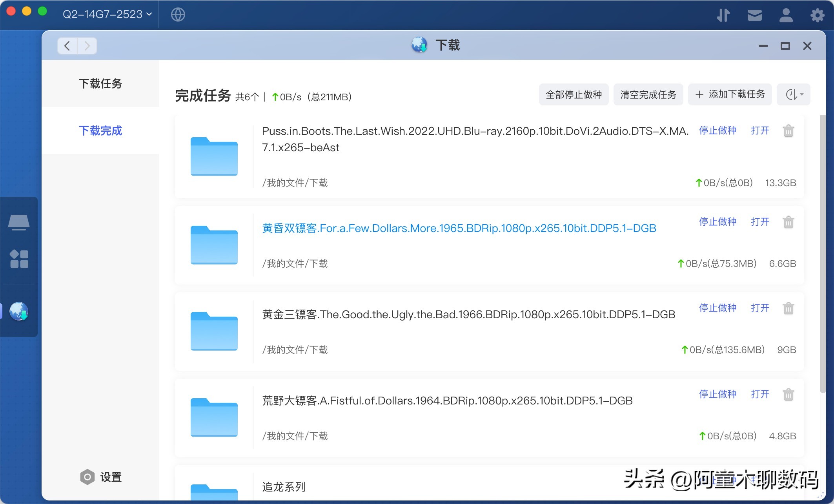Stop seeding 黄昏双镖客 task
This screenshot has width=834, height=504.
pyautogui.click(x=717, y=222)
